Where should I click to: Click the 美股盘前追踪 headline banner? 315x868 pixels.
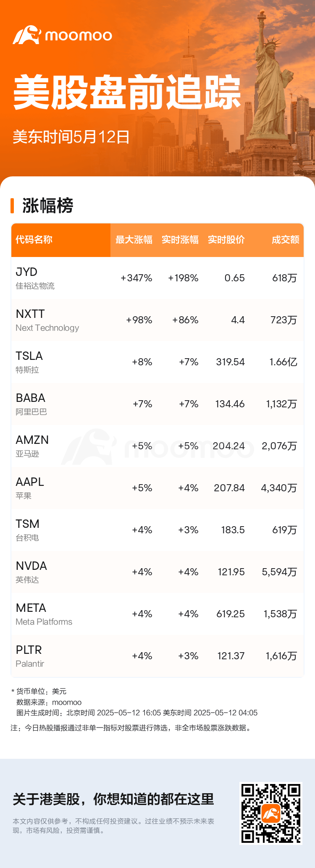point(127,92)
